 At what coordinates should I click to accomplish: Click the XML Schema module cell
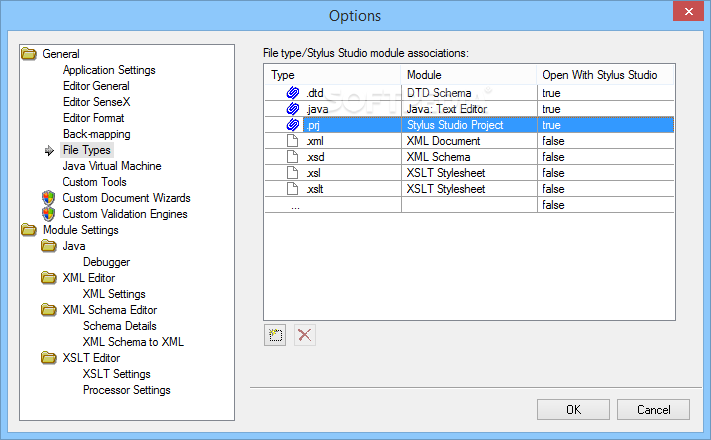[x=469, y=157]
